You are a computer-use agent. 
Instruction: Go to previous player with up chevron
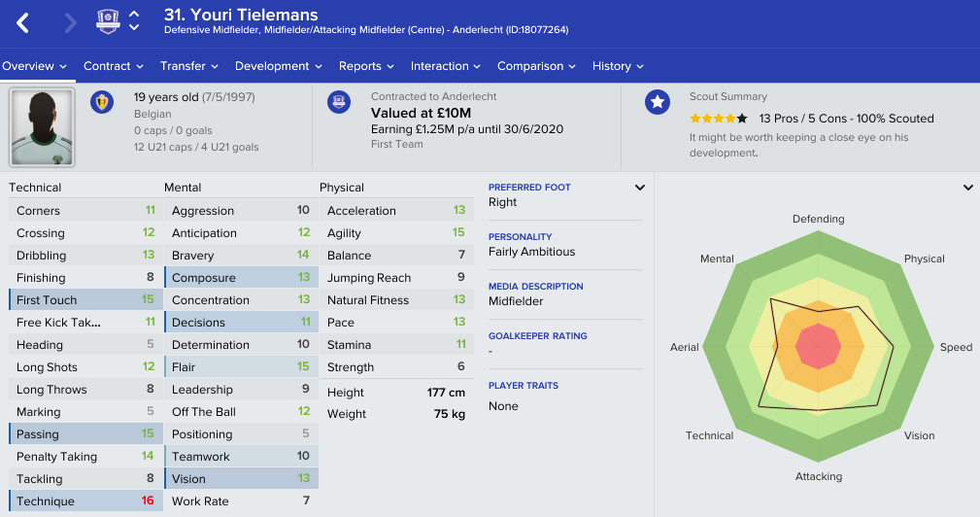(x=134, y=15)
